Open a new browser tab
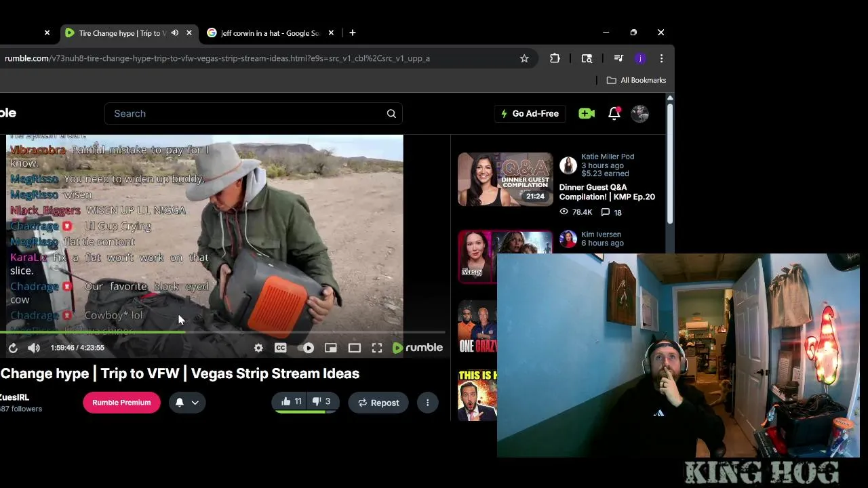 (x=352, y=33)
